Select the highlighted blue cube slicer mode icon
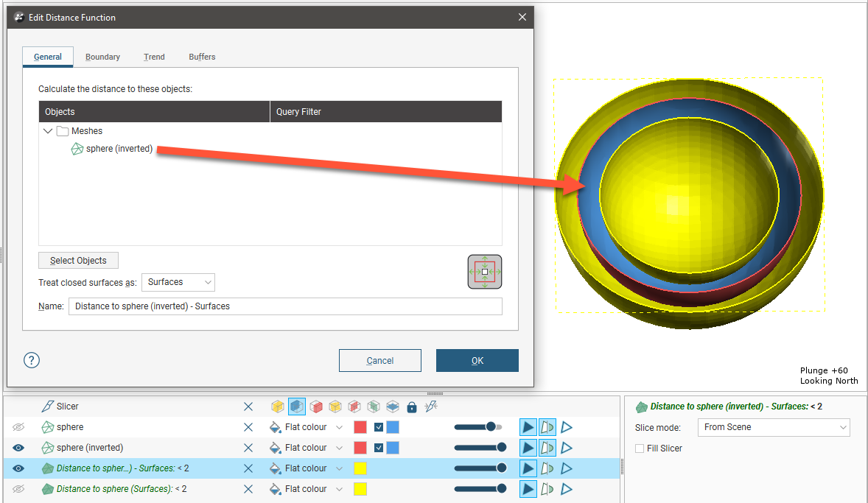The height and width of the screenshot is (503, 868). 297,407
